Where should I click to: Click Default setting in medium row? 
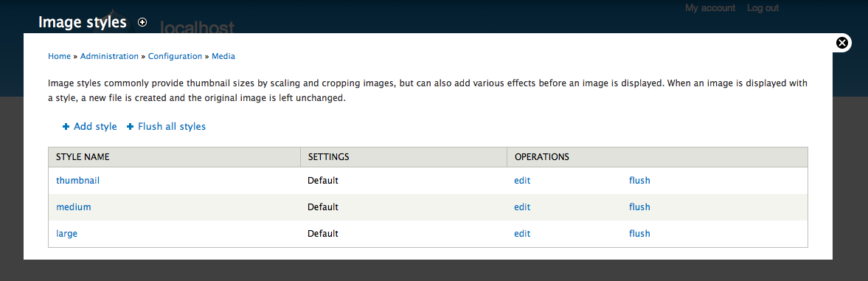(x=323, y=207)
